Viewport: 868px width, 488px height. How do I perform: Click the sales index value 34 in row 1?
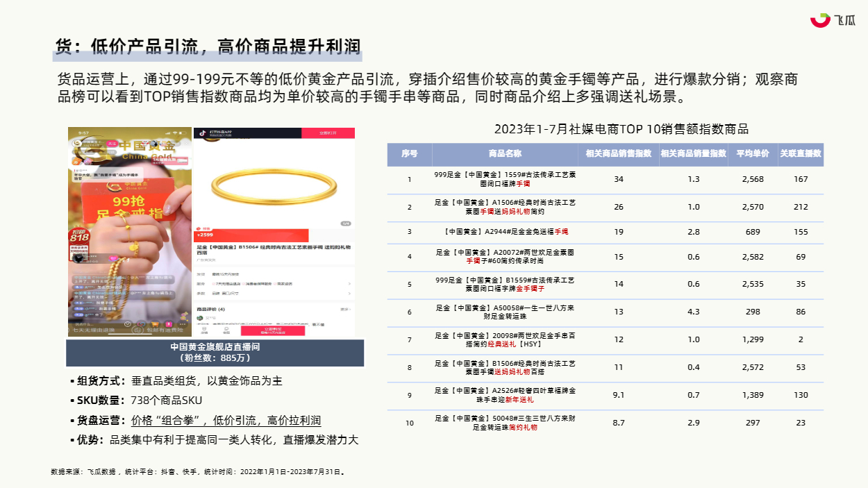[619, 179]
